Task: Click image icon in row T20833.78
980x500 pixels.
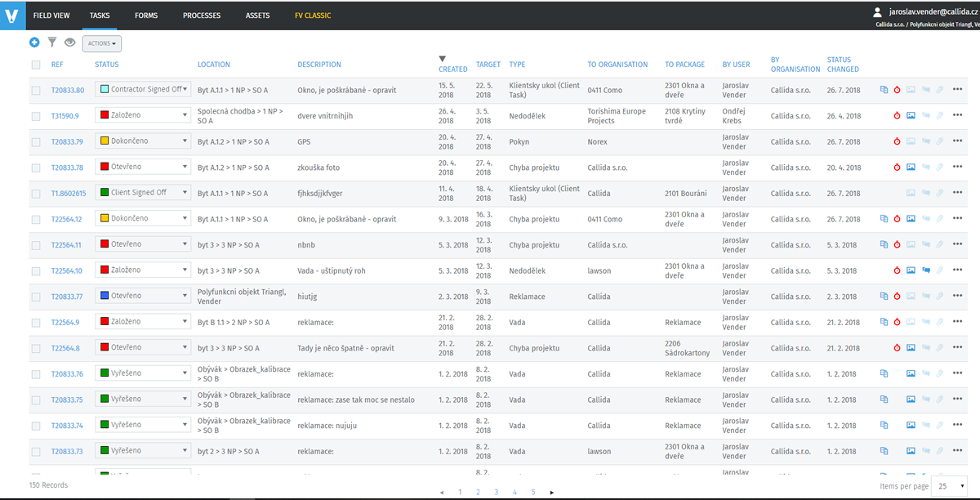Action: click(x=911, y=167)
